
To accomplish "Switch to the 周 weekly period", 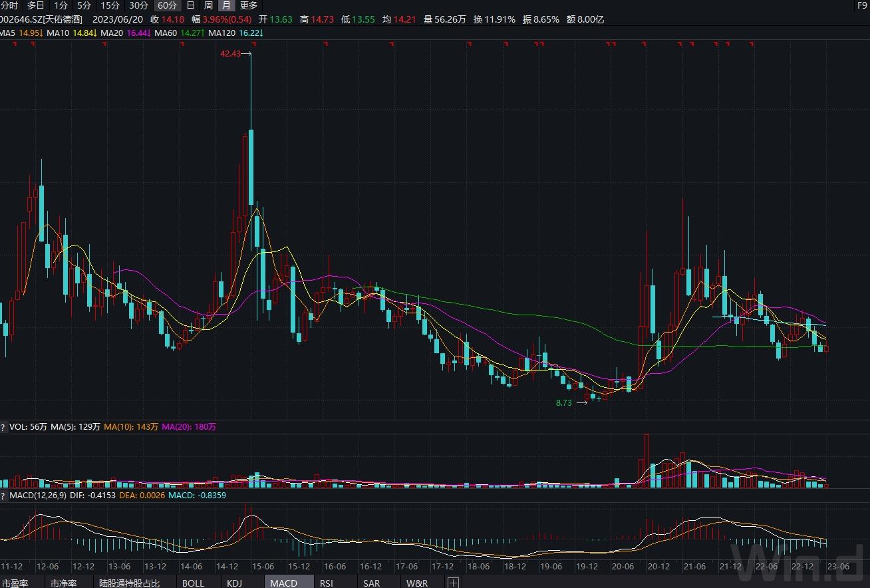I will coord(208,5).
